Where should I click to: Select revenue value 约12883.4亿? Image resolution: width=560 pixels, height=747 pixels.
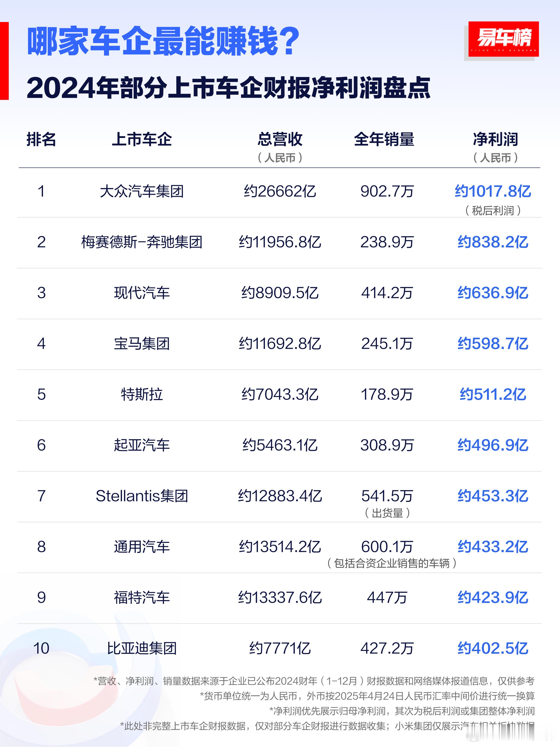(280, 496)
